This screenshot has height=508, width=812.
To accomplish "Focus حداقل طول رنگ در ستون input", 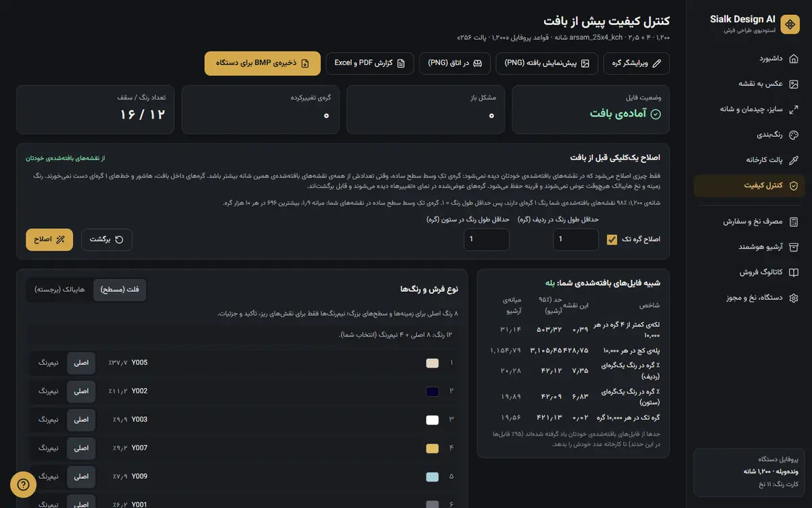I will [487, 240].
